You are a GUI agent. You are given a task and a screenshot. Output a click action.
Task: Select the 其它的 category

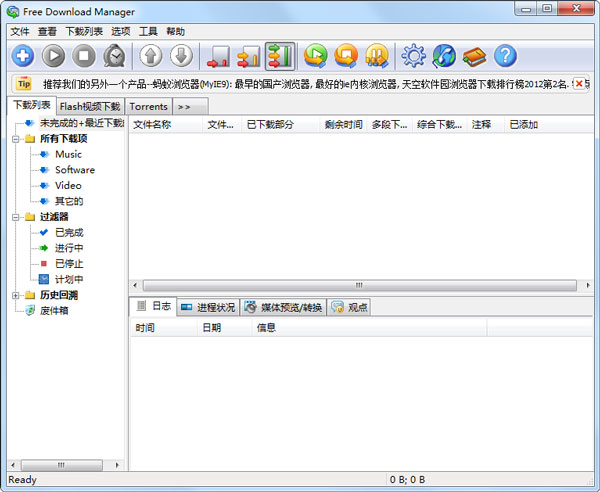click(69, 201)
